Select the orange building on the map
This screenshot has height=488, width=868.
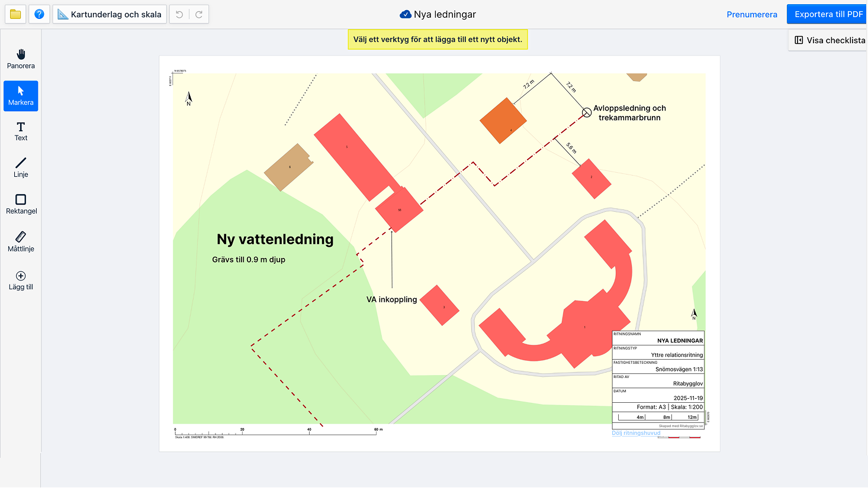(503, 121)
